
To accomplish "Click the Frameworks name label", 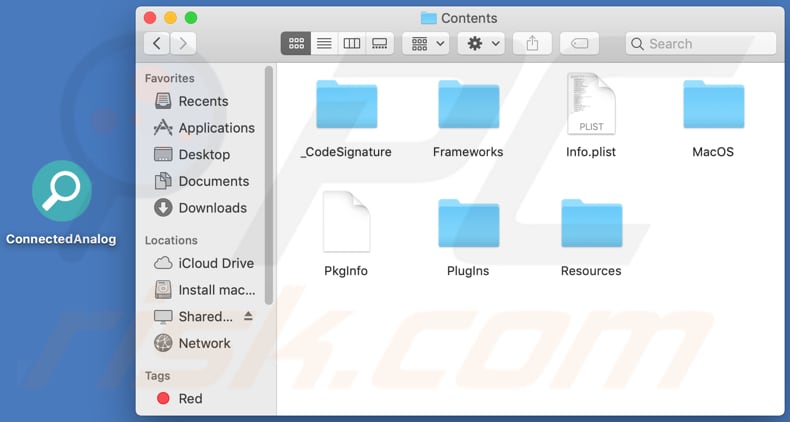I will 468,152.
